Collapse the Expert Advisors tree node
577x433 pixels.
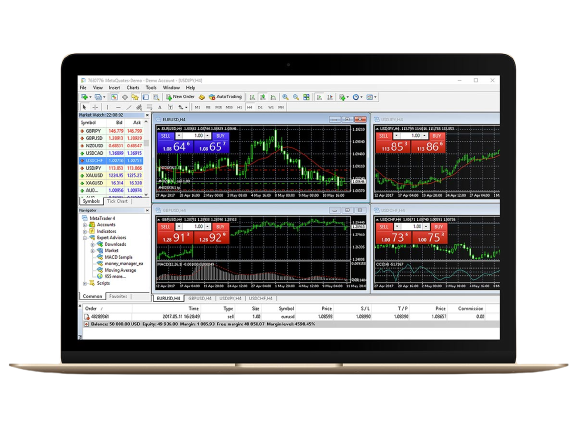pyautogui.click(x=85, y=238)
